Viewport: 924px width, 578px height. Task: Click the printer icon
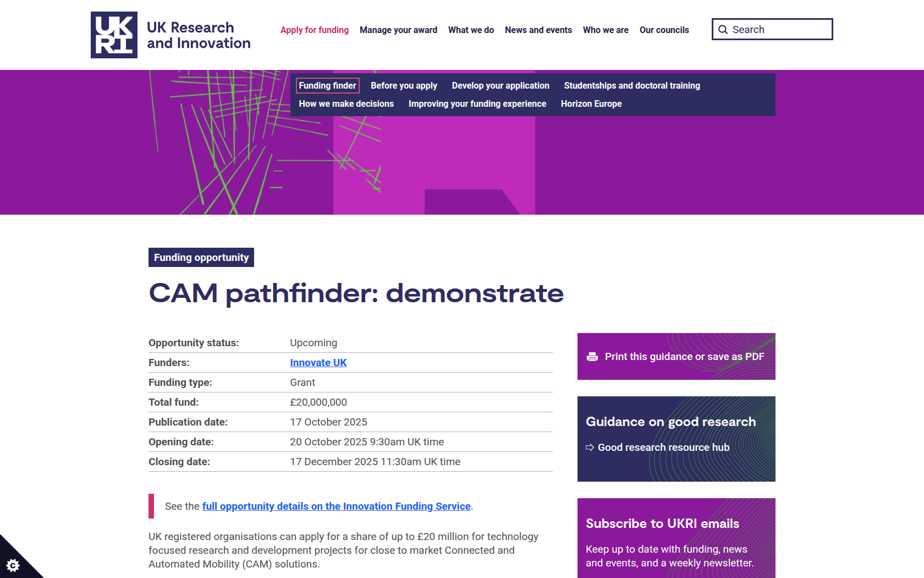tap(592, 357)
